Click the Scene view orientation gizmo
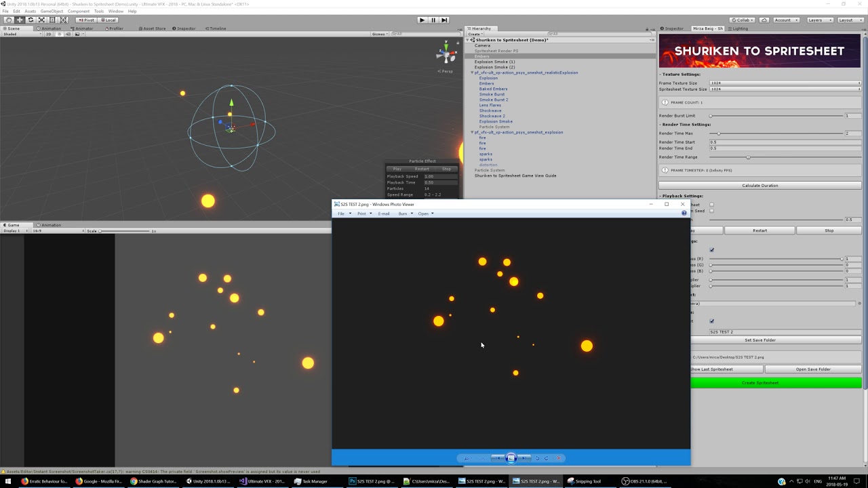Screen dimensions: 868x488 pyautogui.click(x=446, y=53)
